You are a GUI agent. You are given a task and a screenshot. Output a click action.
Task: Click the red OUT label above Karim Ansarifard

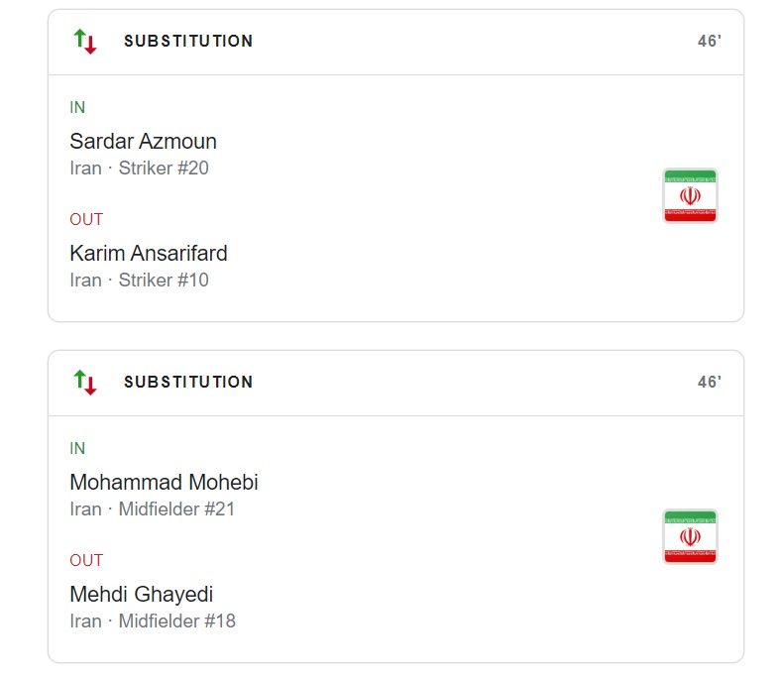(x=86, y=220)
